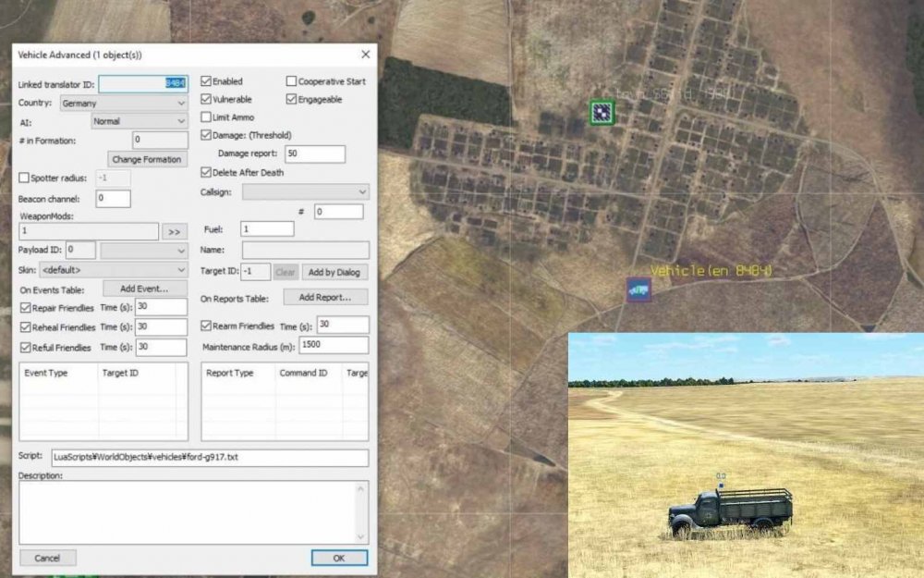Click the Add by Dialog button
Screen dimensions: 924x578
coord(334,272)
